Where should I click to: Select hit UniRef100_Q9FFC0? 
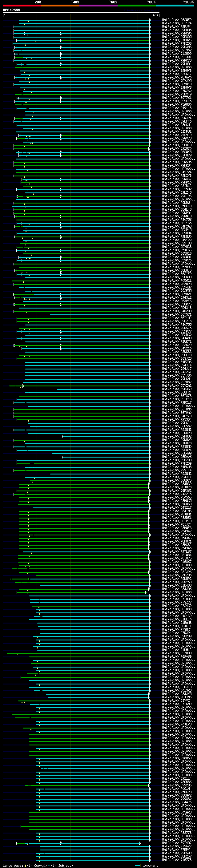[177, 355]
